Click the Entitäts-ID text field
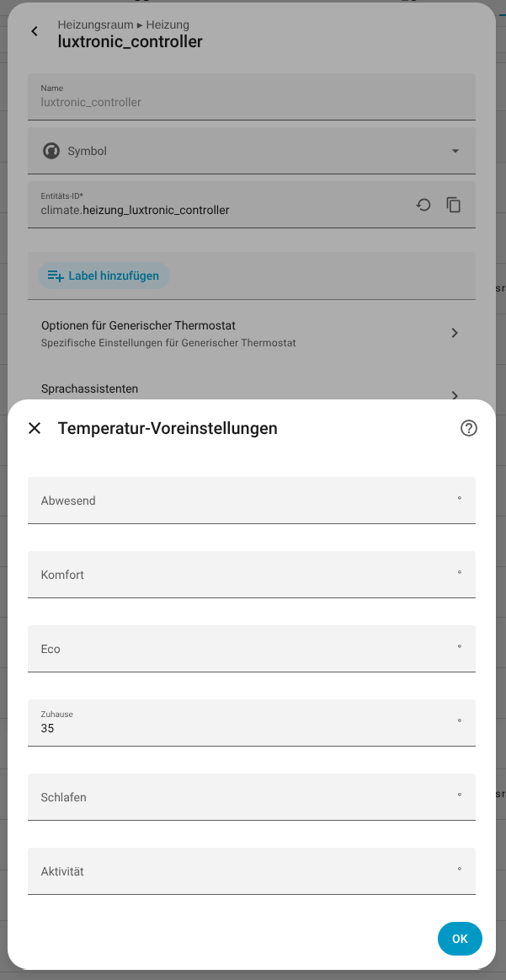This screenshot has height=980, width=506. point(219,205)
